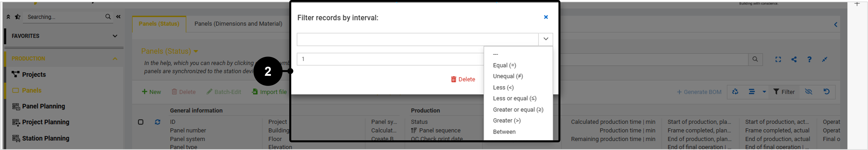The height and width of the screenshot is (150, 868).
Task: Select the Between option
Action: pos(504,132)
